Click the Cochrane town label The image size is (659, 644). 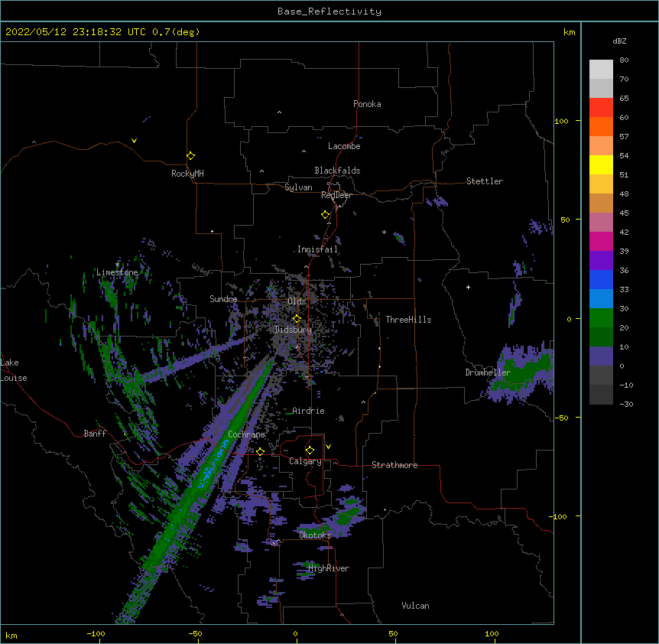247,434
